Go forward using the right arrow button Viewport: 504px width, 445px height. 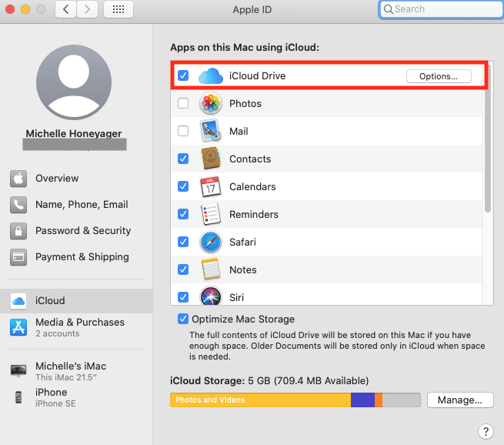point(87,9)
